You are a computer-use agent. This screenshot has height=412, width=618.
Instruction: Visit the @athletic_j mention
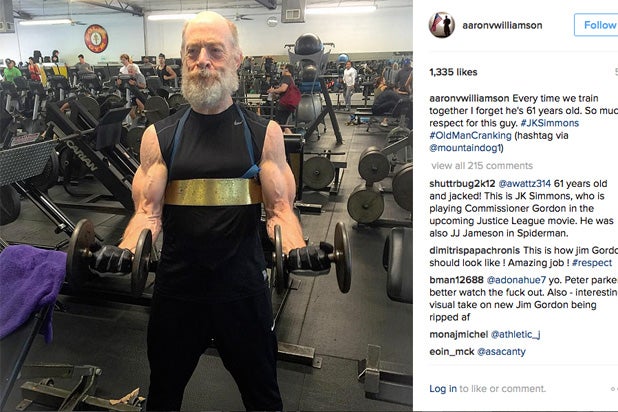(x=515, y=335)
